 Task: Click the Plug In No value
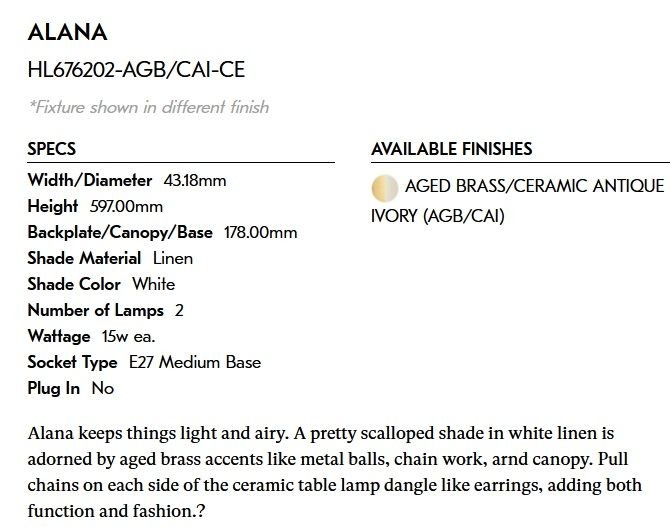click(x=103, y=389)
